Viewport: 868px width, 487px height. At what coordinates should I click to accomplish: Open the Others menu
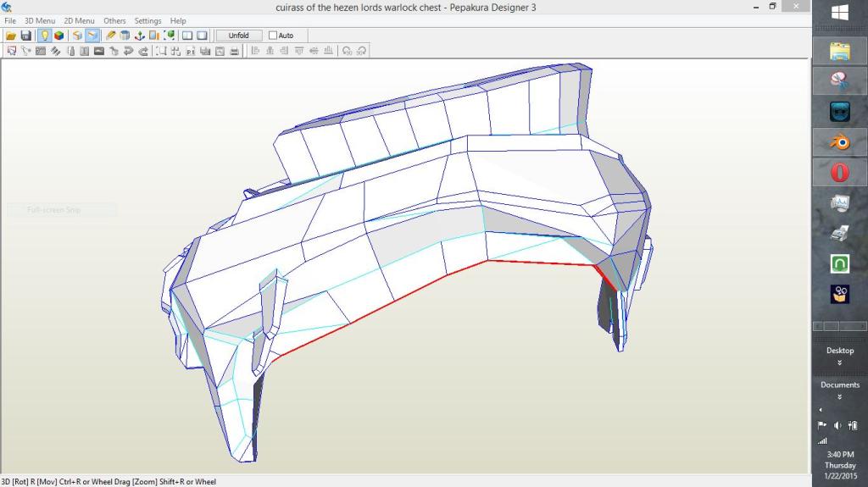pyautogui.click(x=114, y=20)
